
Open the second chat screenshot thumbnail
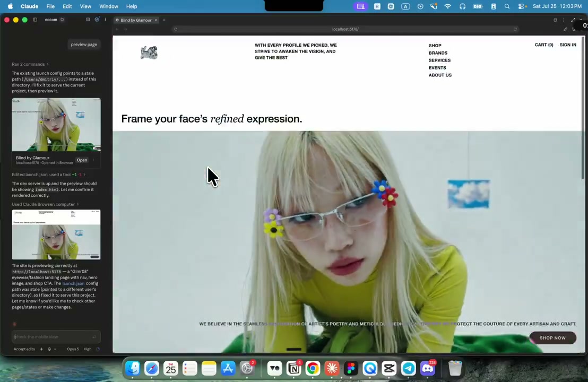[56, 235]
